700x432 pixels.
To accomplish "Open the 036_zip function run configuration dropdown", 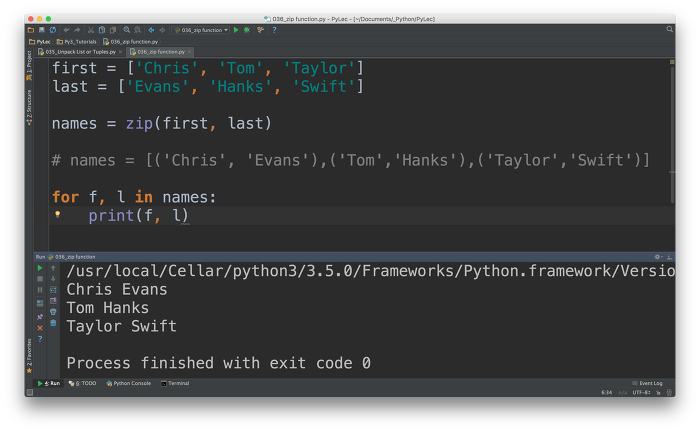I will pyautogui.click(x=201, y=30).
